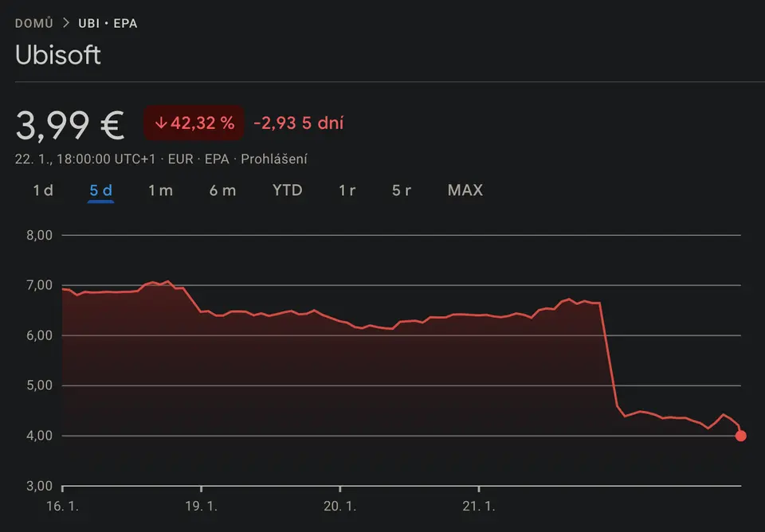Image resolution: width=765 pixels, height=532 pixels.
Task: Click the Ubisoft company title
Action: point(58,55)
